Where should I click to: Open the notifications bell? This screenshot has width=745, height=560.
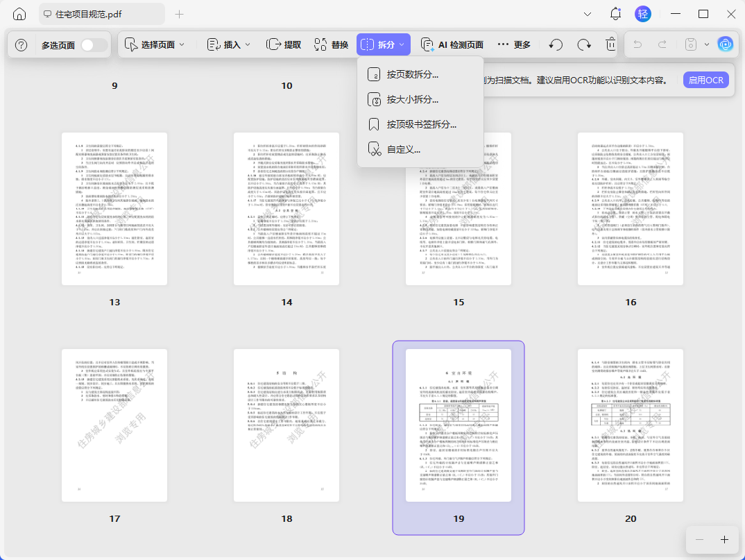coord(615,15)
